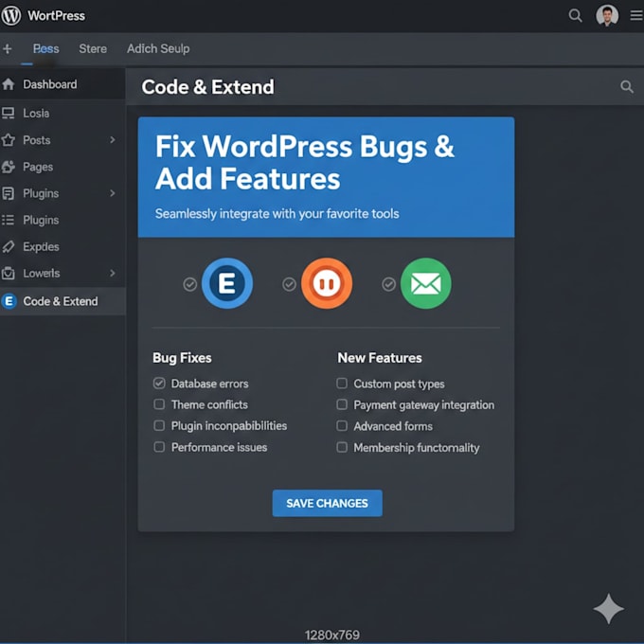Click the Bug Fixes section heading

[183, 358]
